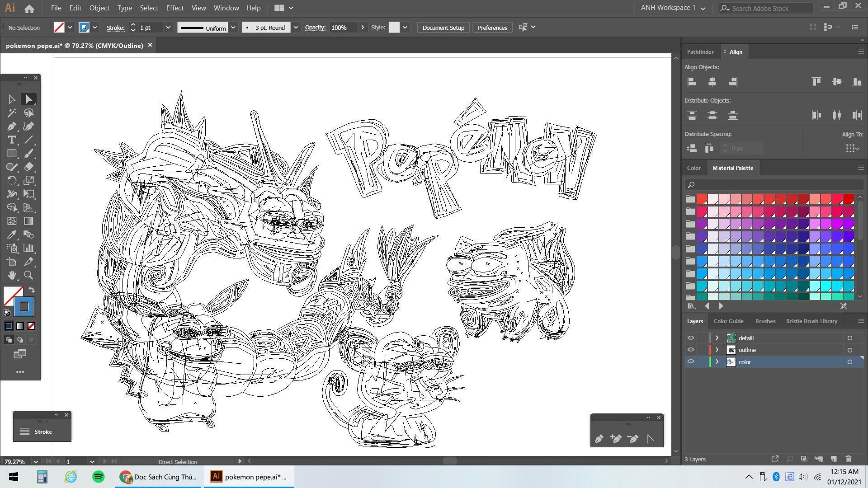This screenshot has width=868, height=488.
Task: Toggle visibility of outline layer
Action: (690, 350)
